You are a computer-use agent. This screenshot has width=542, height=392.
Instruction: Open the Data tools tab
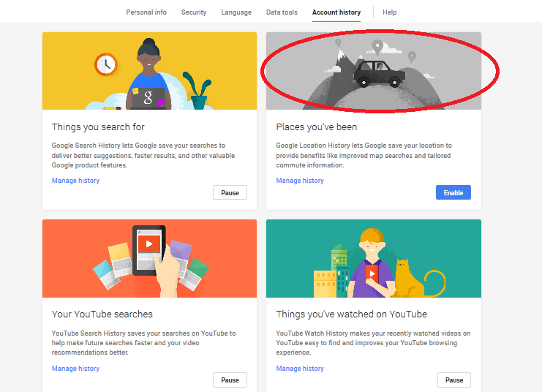pyautogui.click(x=282, y=12)
